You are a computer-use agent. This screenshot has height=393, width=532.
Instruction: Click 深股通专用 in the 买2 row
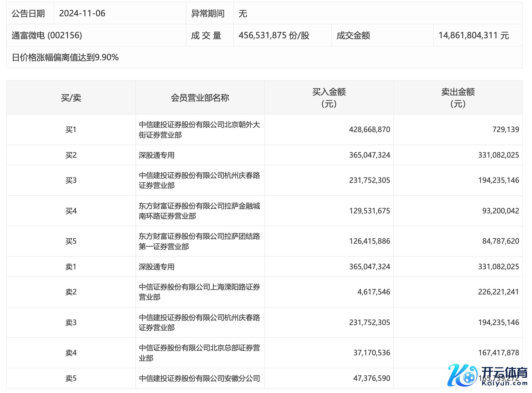click(156, 155)
